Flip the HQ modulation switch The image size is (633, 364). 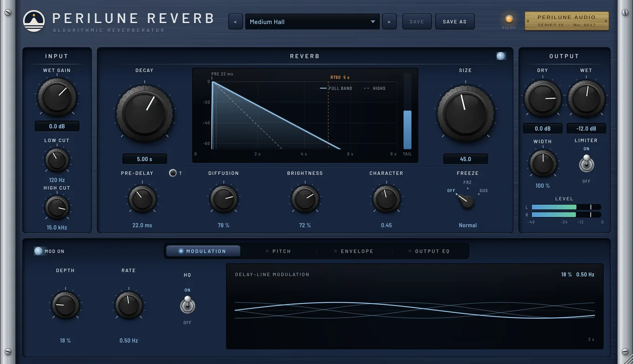tap(187, 305)
